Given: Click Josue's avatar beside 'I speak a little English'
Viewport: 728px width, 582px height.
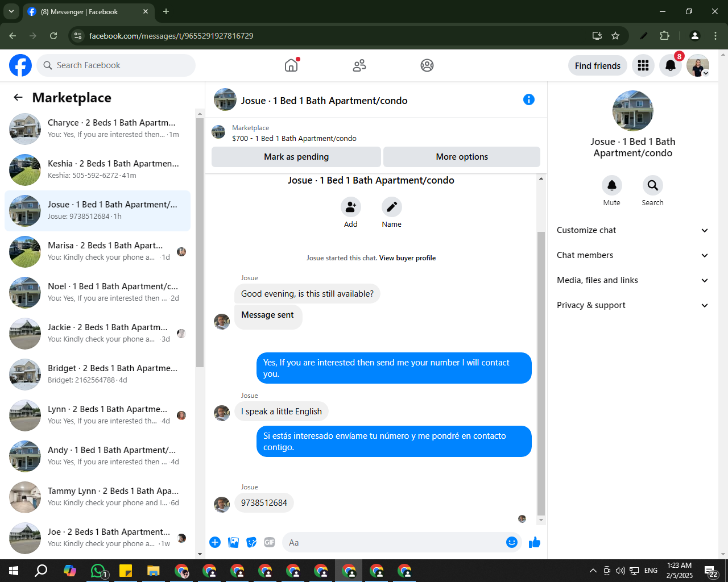Looking at the screenshot, I should [x=222, y=413].
